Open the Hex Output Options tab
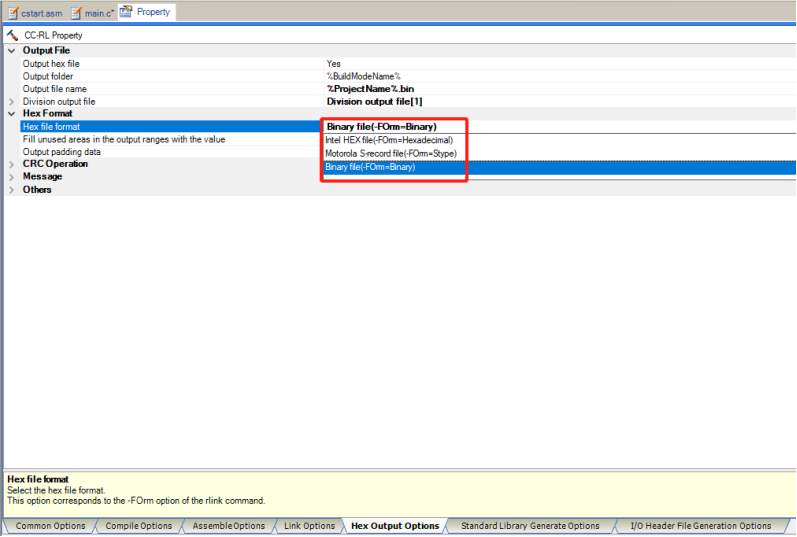 (395, 526)
